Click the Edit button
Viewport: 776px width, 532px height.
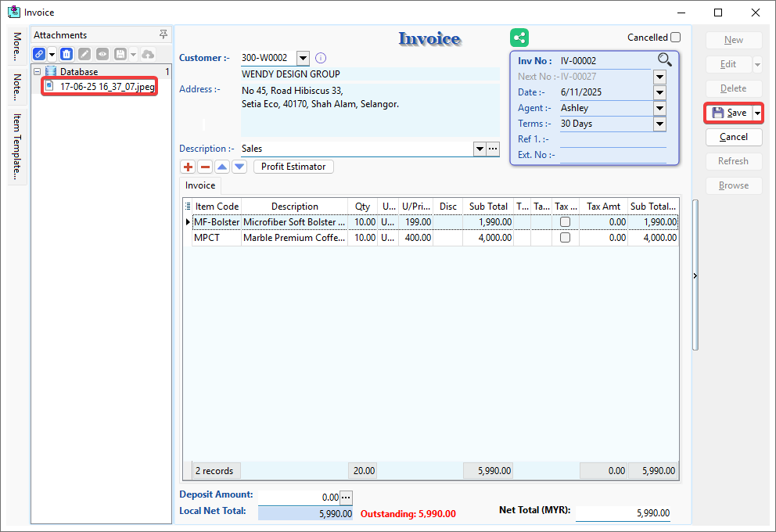tap(728, 64)
